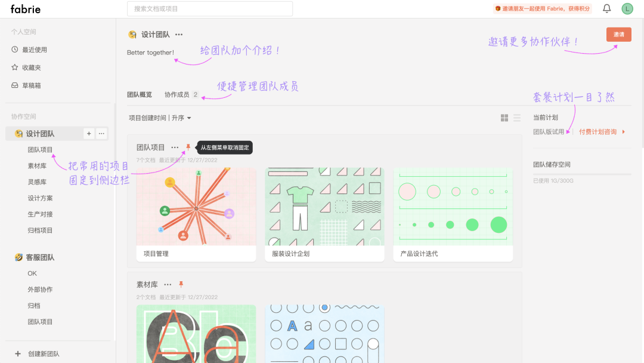Click the 客服团队 emoji icon

[18, 257]
